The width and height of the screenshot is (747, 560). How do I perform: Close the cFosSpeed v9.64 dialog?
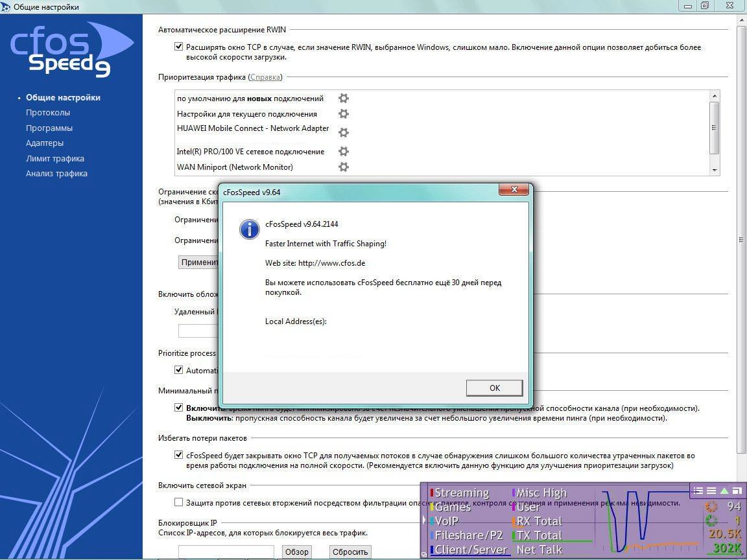pos(514,189)
